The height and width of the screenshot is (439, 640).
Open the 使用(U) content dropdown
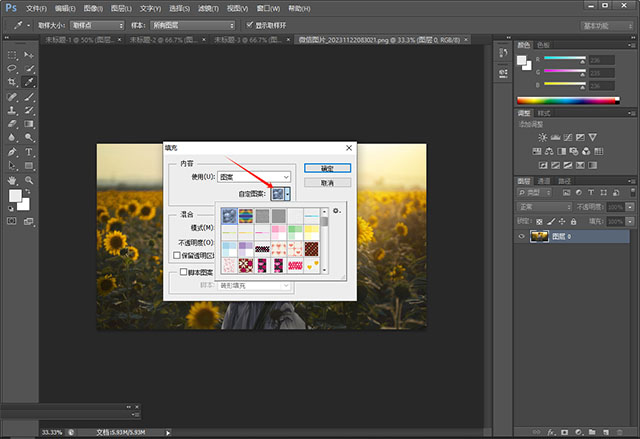[x=255, y=175]
